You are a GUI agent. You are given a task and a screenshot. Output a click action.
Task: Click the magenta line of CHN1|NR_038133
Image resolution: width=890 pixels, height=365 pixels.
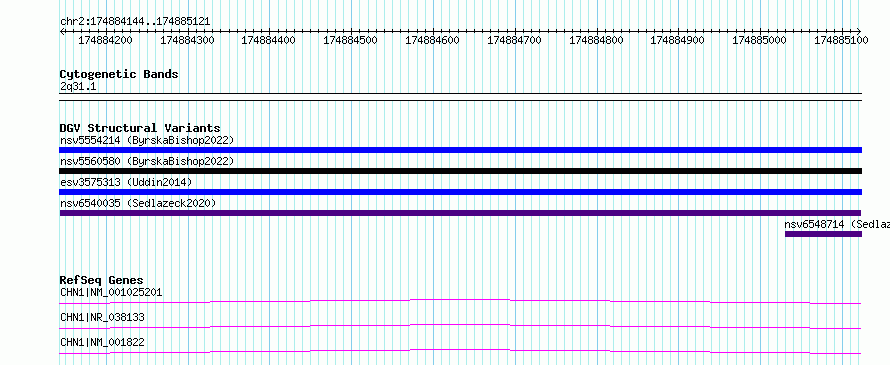point(460,326)
